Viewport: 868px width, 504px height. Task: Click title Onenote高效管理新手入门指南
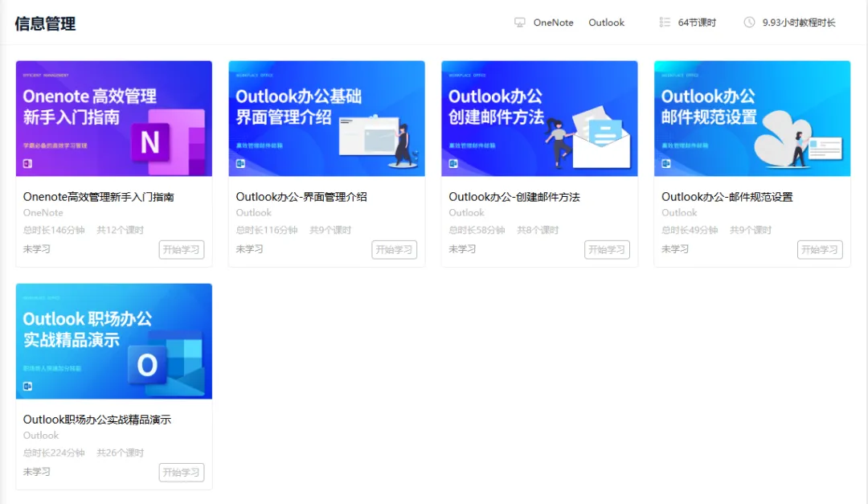(x=99, y=197)
